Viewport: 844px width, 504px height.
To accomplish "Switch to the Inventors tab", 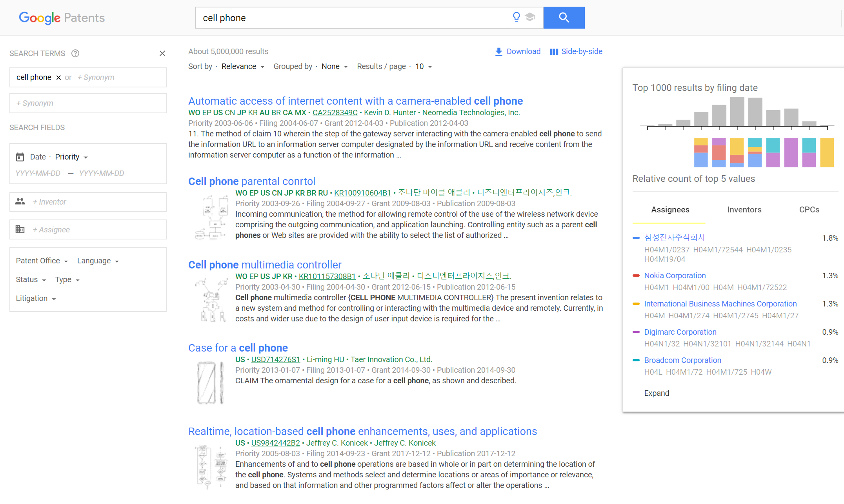I will click(x=744, y=210).
